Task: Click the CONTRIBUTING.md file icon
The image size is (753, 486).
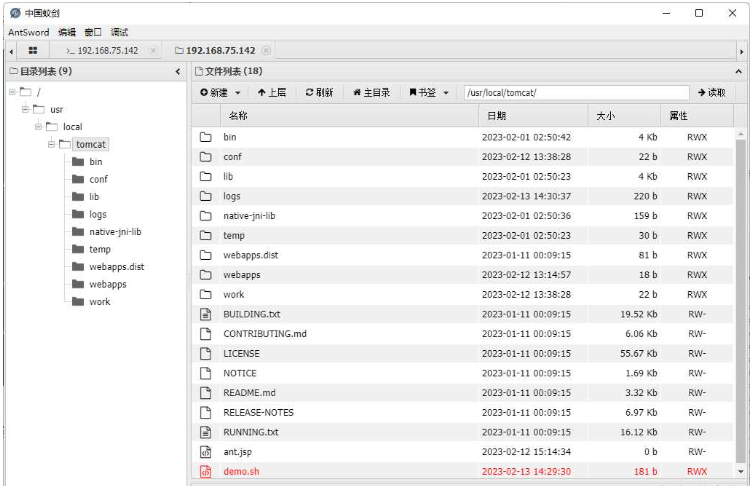Action: (206, 334)
